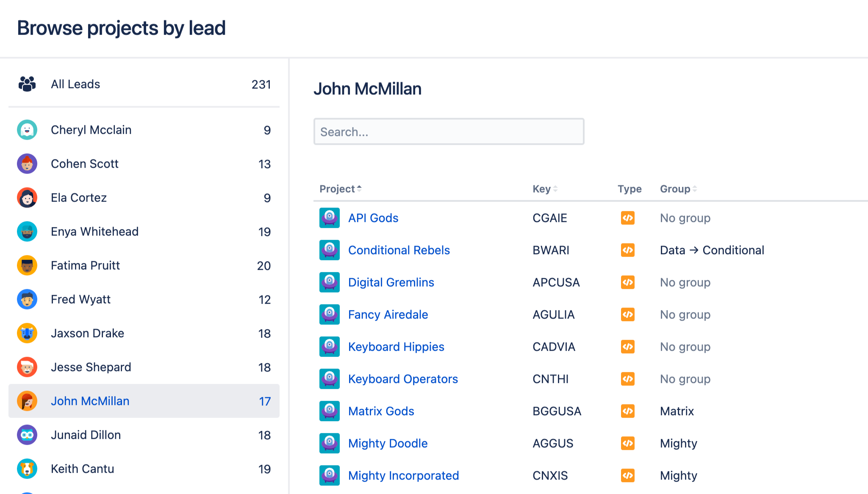
Task: Click software type icon in Mighty Doodle row
Action: [627, 443]
